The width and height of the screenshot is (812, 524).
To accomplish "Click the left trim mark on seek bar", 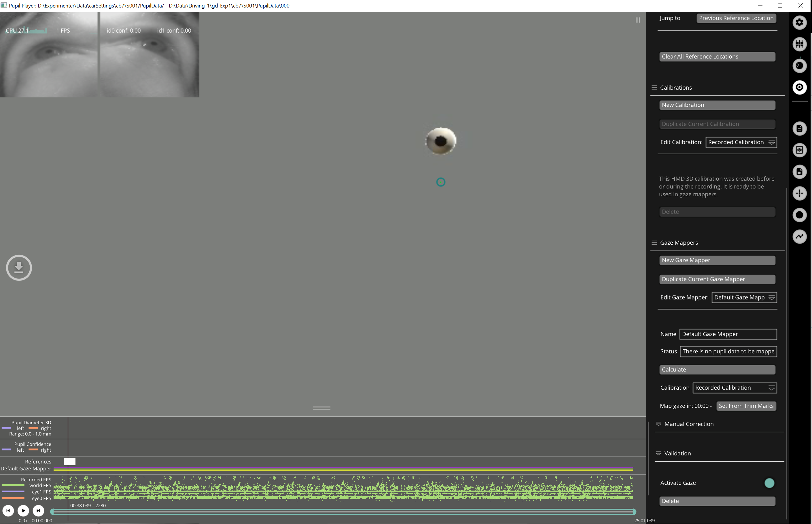I will 52,512.
